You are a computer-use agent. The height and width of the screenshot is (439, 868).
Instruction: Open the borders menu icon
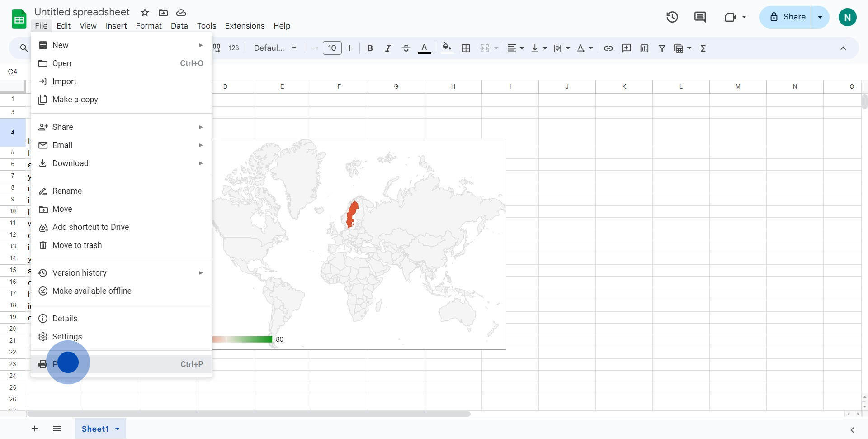tap(466, 48)
